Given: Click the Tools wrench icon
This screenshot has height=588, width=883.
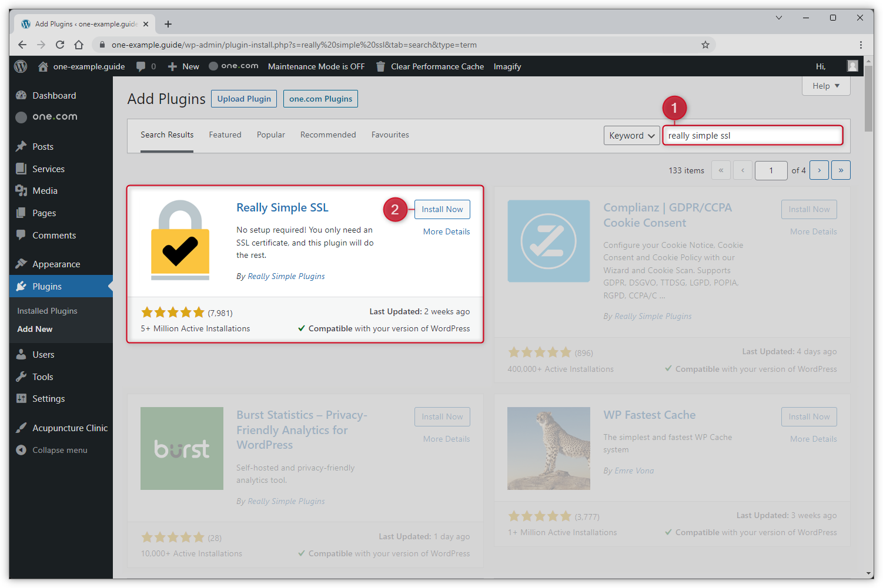Looking at the screenshot, I should click(x=21, y=377).
